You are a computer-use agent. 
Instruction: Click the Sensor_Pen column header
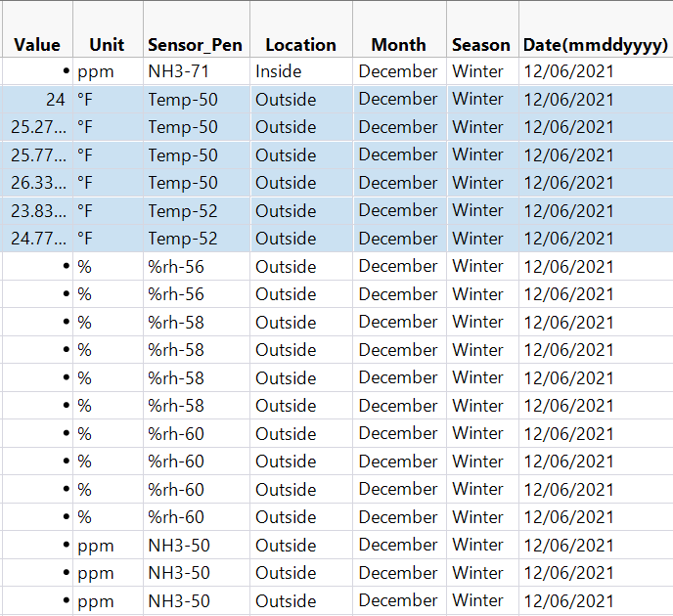click(195, 45)
